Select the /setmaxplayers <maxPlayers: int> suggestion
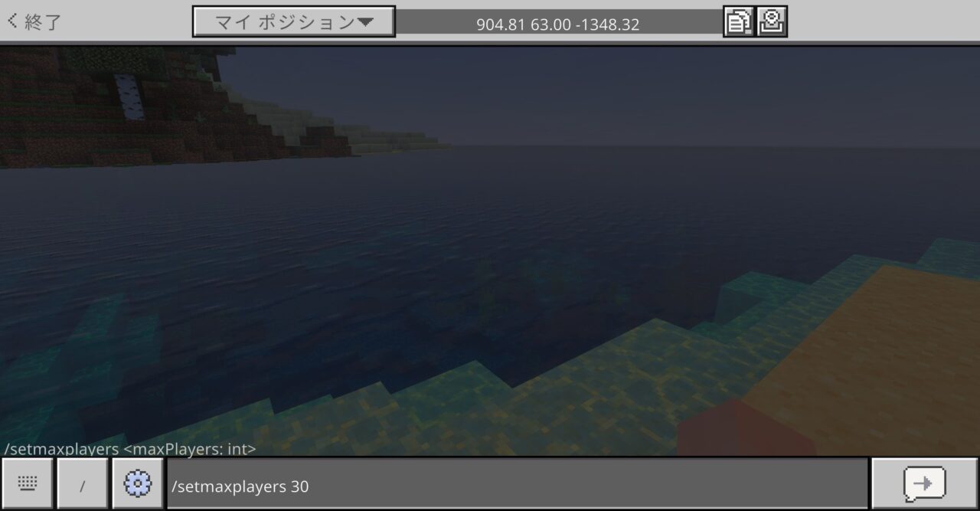 130,449
